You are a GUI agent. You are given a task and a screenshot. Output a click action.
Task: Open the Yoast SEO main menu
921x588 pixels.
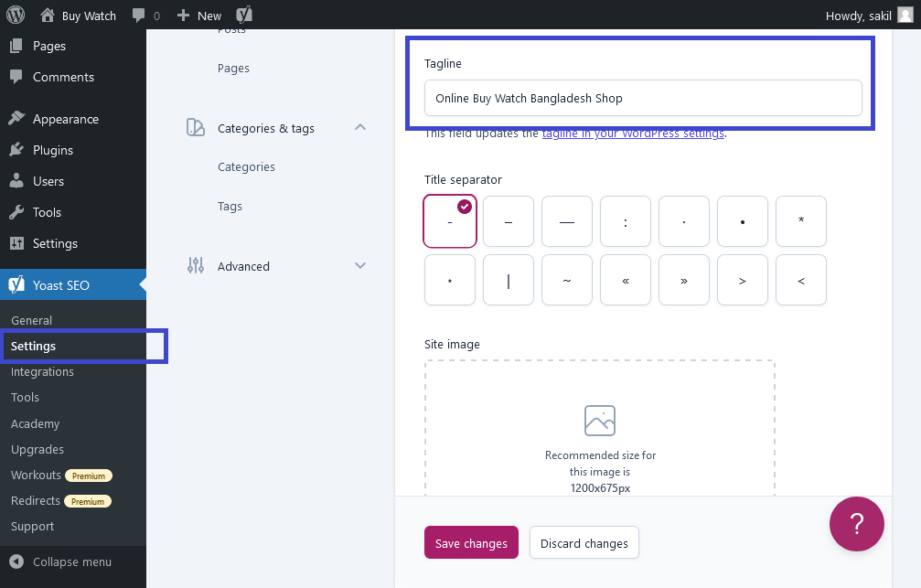click(x=73, y=285)
